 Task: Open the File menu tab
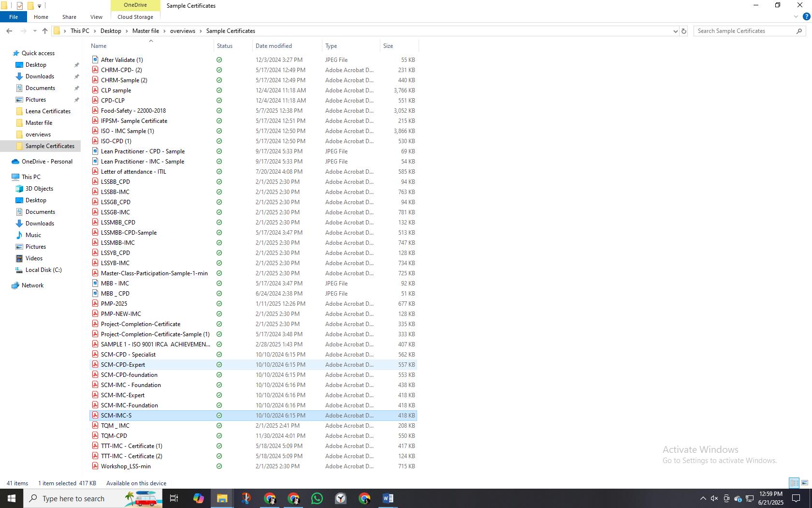(x=14, y=17)
